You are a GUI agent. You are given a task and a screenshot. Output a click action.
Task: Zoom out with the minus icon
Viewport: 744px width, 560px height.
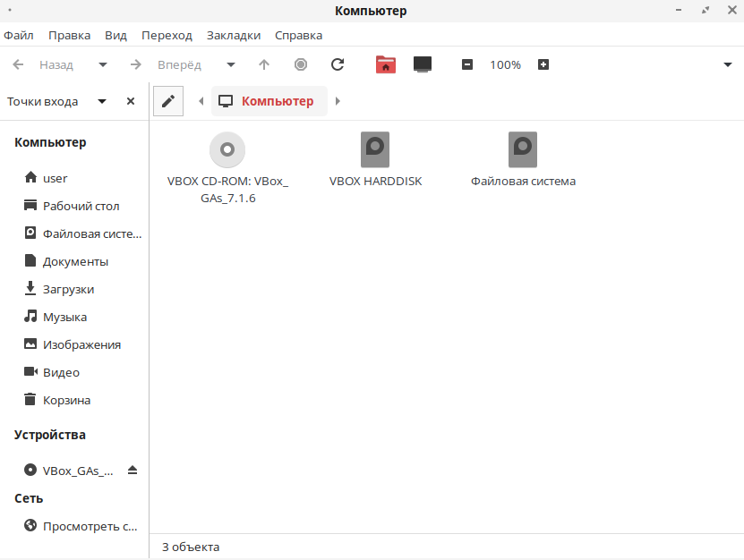click(467, 64)
